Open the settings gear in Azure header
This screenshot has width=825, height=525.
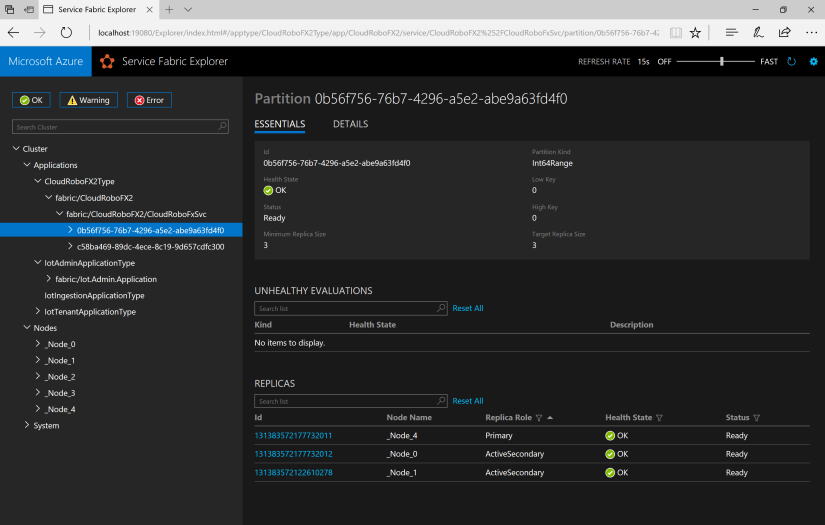pos(813,62)
